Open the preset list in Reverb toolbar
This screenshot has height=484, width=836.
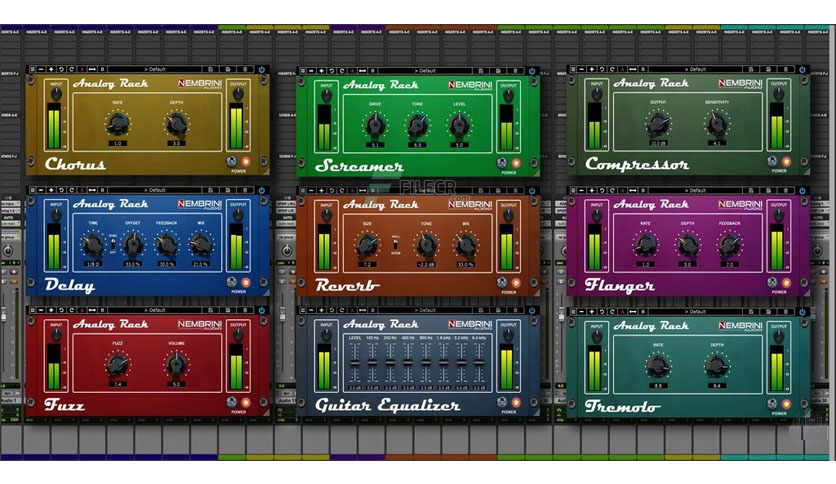[425, 190]
